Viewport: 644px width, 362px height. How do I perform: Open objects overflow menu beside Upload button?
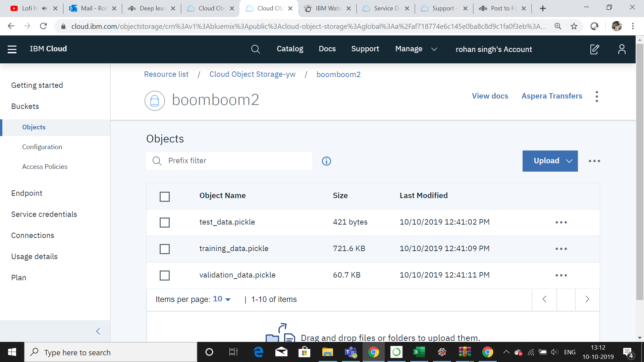pyautogui.click(x=594, y=161)
